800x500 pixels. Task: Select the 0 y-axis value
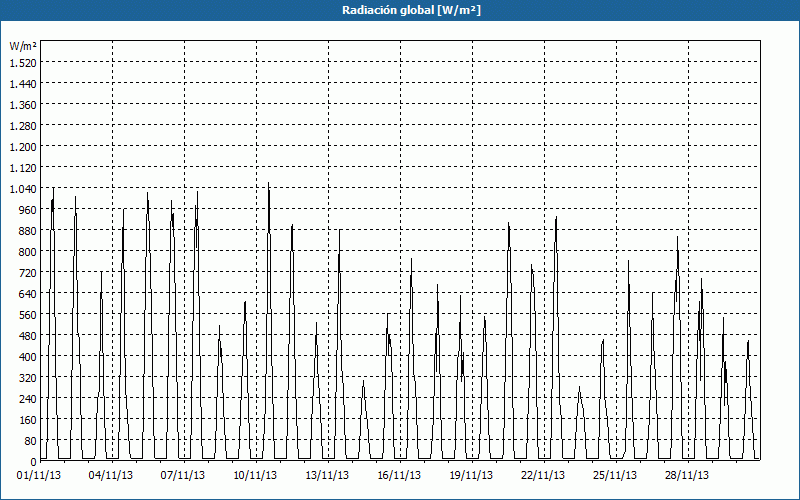[34, 462]
